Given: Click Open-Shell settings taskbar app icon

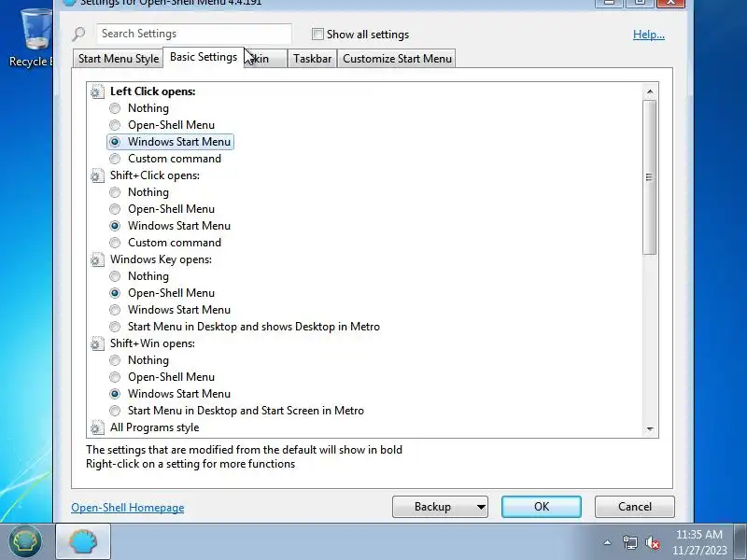Looking at the screenshot, I should coord(83,541).
